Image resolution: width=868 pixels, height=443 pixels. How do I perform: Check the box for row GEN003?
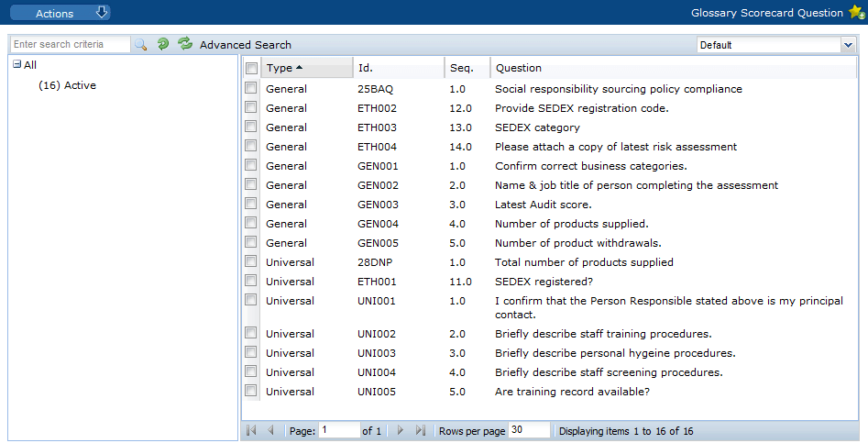coord(251,204)
